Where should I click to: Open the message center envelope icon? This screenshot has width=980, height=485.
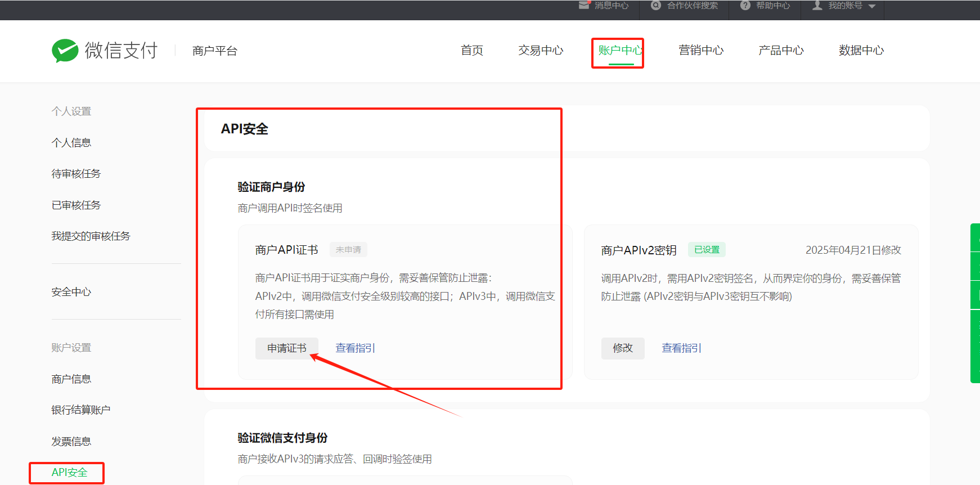click(x=584, y=5)
